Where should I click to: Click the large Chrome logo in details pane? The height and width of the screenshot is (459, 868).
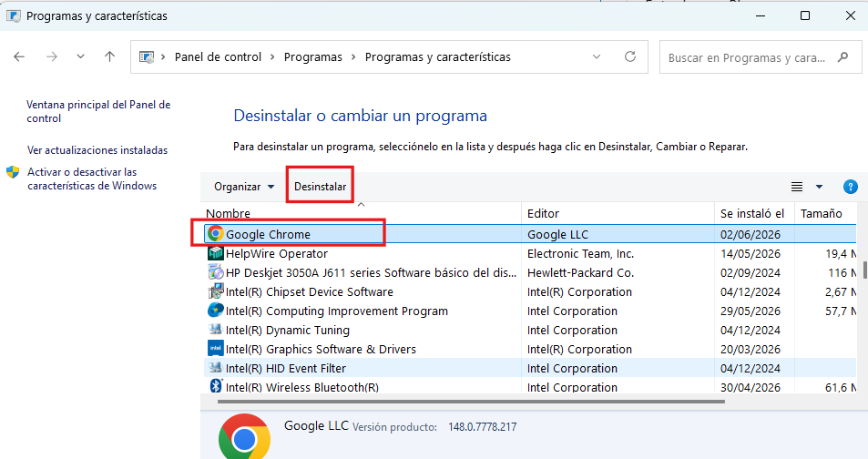coord(244,436)
